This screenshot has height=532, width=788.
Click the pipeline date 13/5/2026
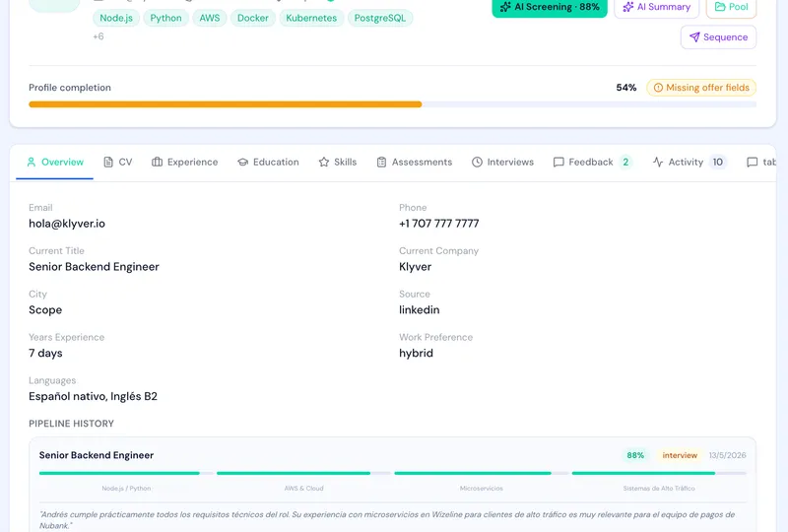pyautogui.click(x=727, y=455)
